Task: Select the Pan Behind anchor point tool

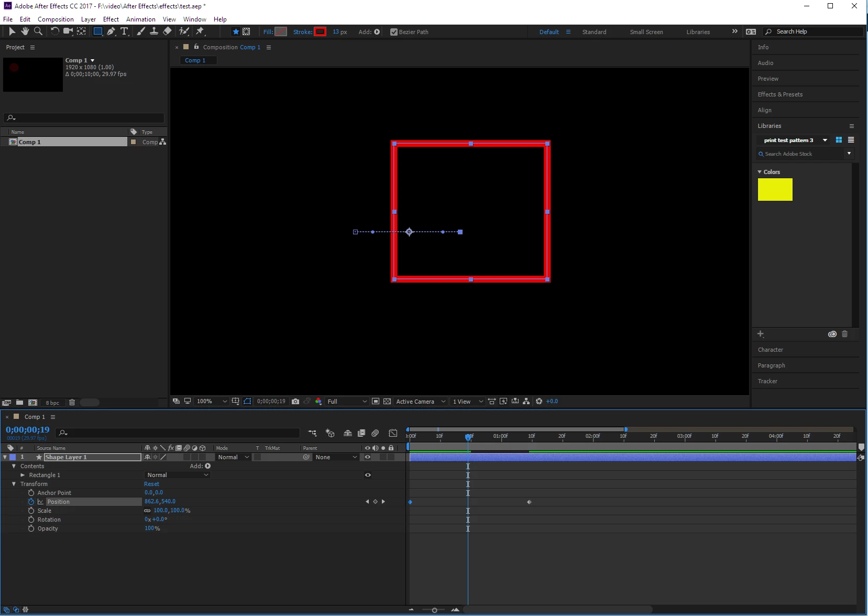Action: (x=81, y=31)
